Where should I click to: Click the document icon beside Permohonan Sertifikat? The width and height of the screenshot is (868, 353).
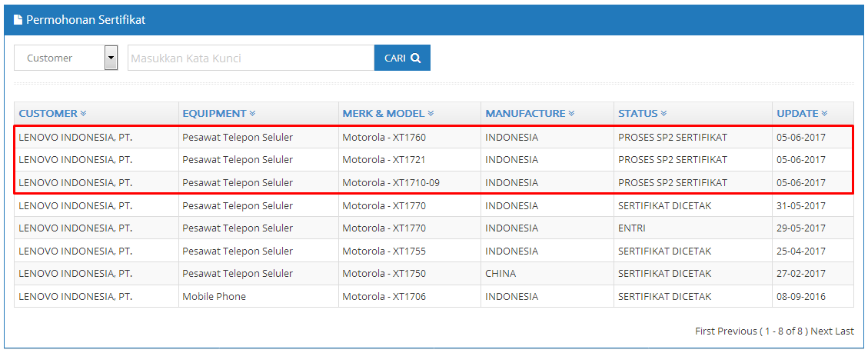(x=18, y=21)
